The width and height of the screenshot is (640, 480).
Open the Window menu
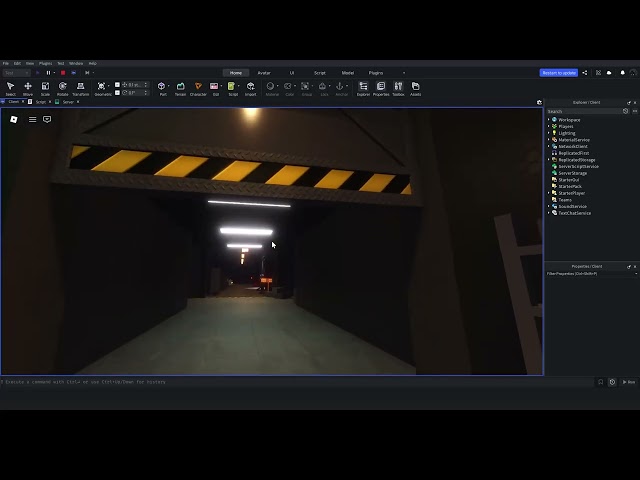(76, 63)
